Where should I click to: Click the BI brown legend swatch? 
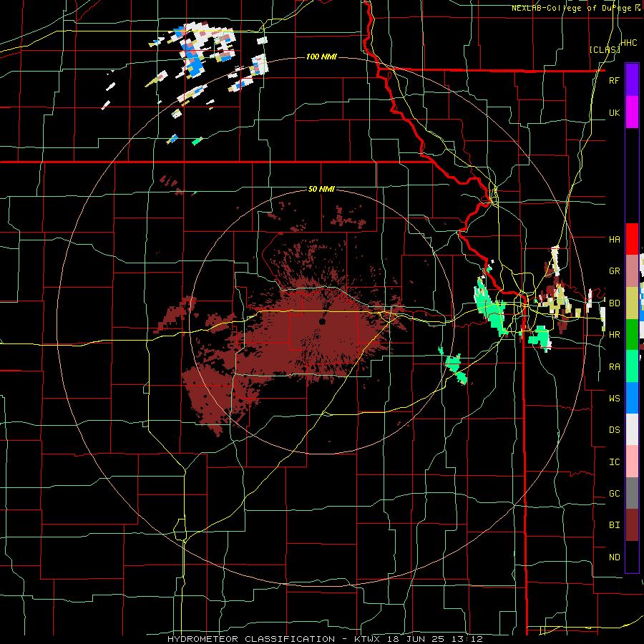(x=632, y=525)
